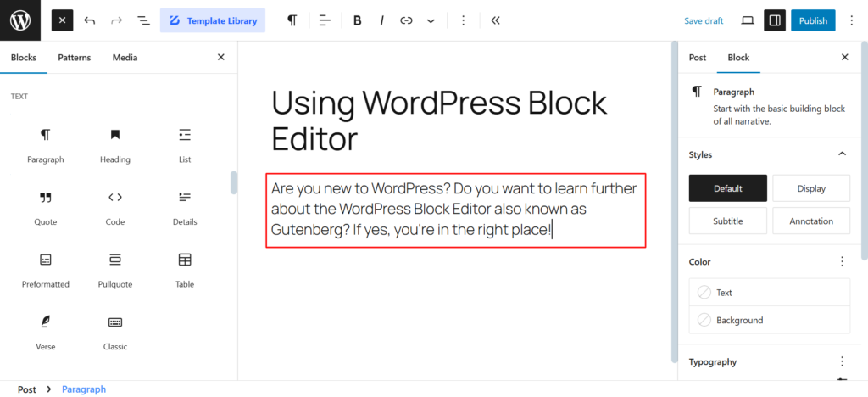Switch to the Post settings tab
Screen dimensions: 868x397
pyautogui.click(x=697, y=58)
